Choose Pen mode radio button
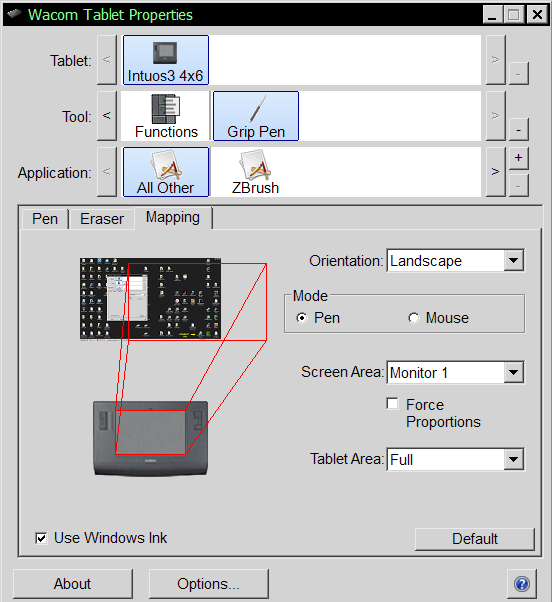 pyautogui.click(x=302, y=318)
